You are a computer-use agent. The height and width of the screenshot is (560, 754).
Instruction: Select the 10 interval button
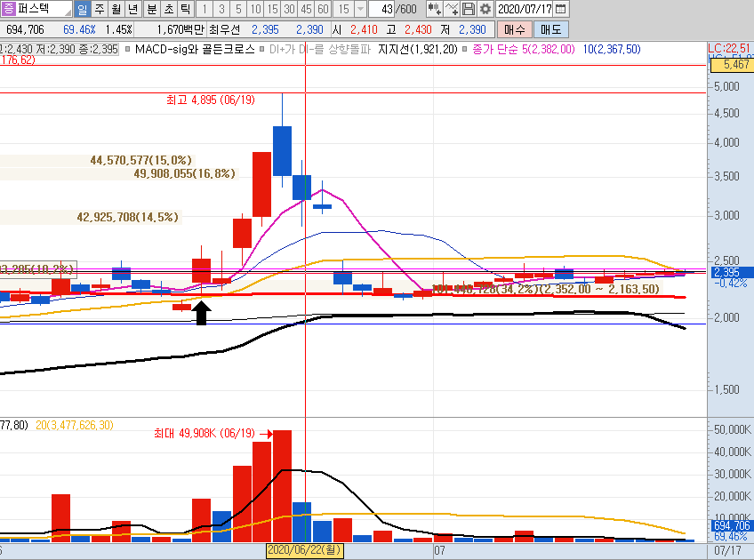pyautogui.click(x=255, y=9)
